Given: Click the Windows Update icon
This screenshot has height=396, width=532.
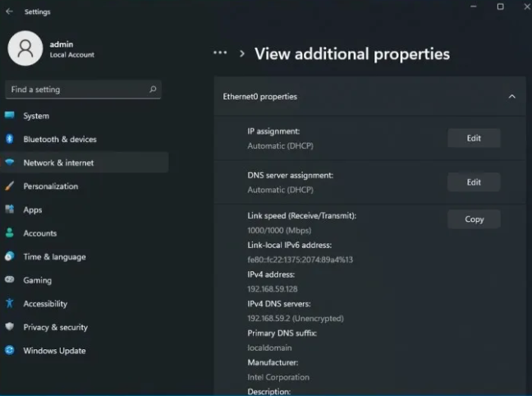Looking at the screenshot, I should click(x=10, y=351).
